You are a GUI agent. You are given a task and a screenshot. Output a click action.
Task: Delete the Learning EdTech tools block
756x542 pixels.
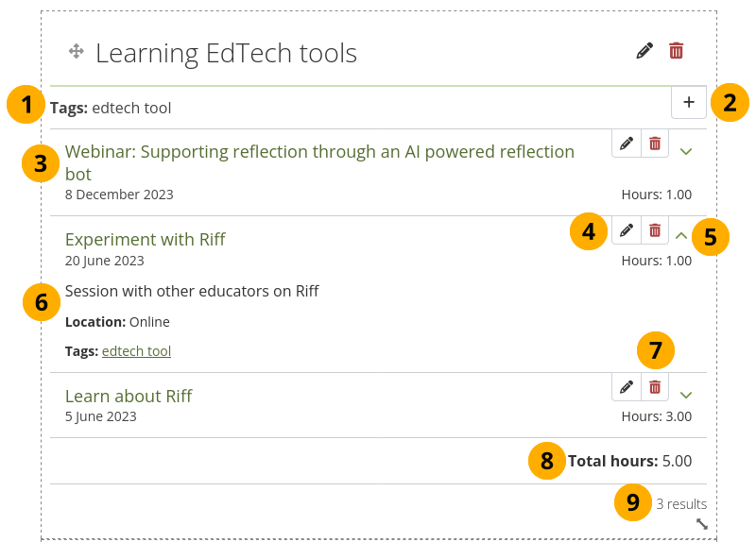[x=676, y=51]
